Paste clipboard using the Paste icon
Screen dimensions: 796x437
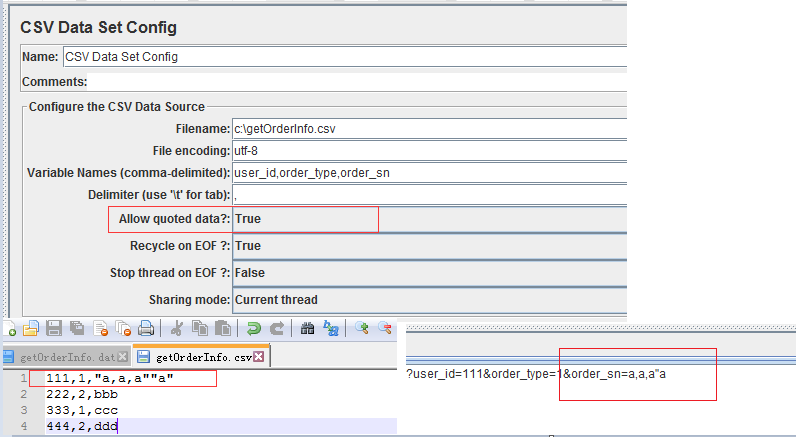click(223, 329)
